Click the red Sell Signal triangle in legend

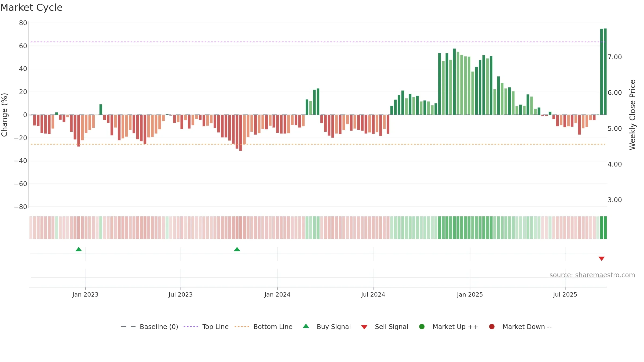pyautogui.click(x=364, y=327)
